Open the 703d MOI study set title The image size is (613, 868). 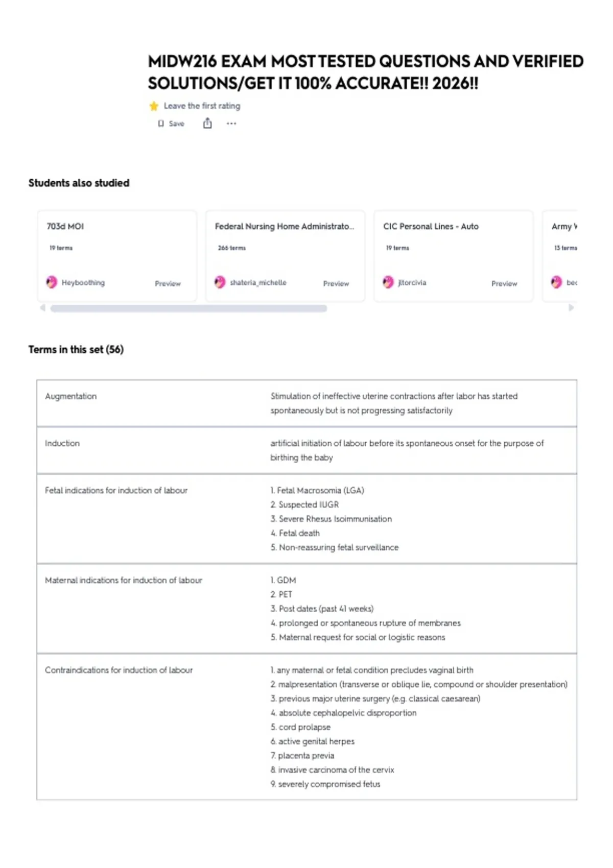65,226
